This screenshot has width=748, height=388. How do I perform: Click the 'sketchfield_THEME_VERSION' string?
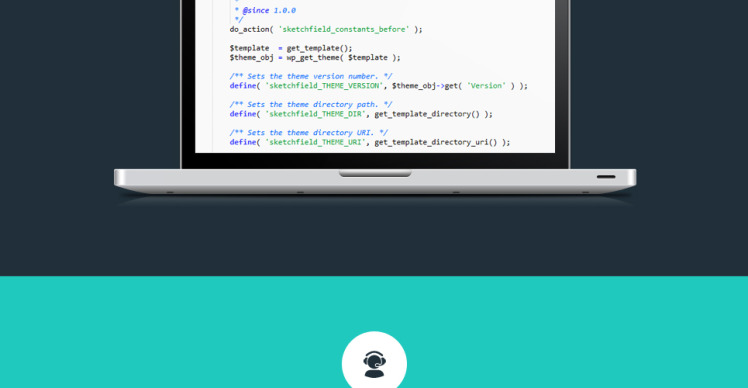[324, 86]
